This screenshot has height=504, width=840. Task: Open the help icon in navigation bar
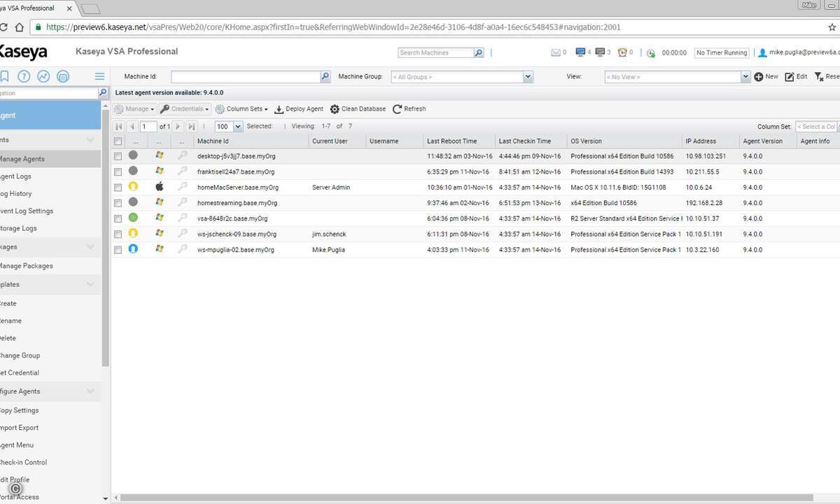click(x=24, y=76)
